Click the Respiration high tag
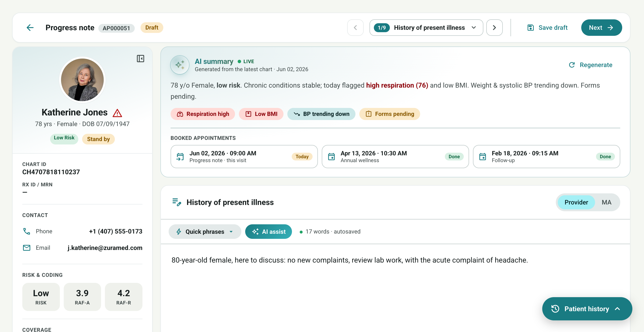This screenshot has width=644, height=332. pyautogui.click(x=203, y=114)
